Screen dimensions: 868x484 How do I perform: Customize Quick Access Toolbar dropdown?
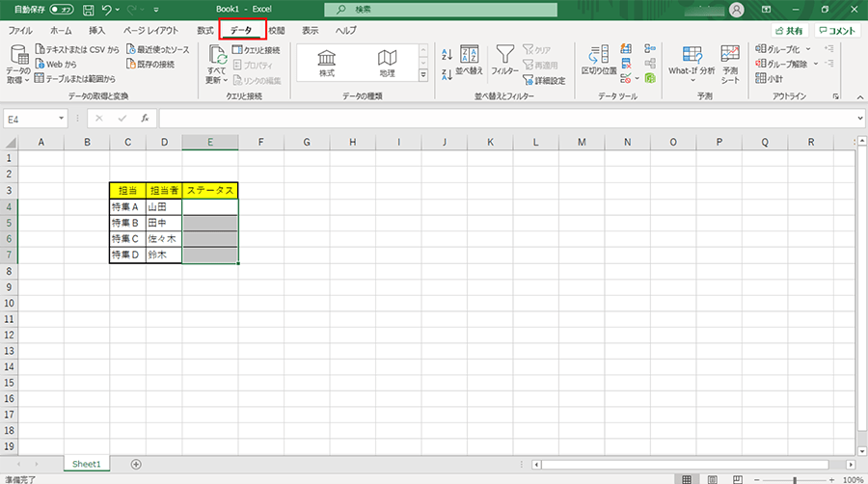(156, 10)
